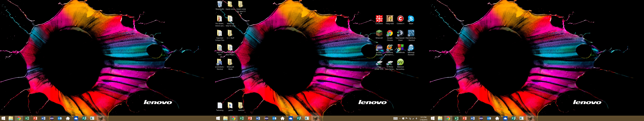Launch Excel from taskbar with the clock

point(241,118)
